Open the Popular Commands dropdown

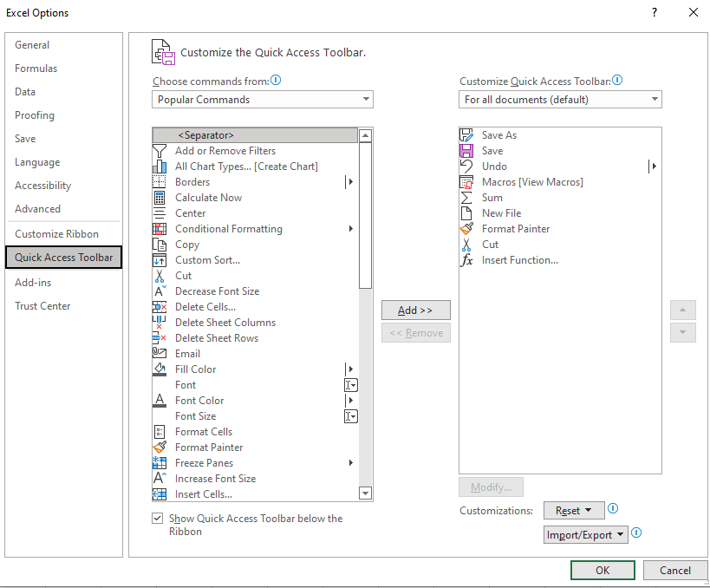(262, 99)
